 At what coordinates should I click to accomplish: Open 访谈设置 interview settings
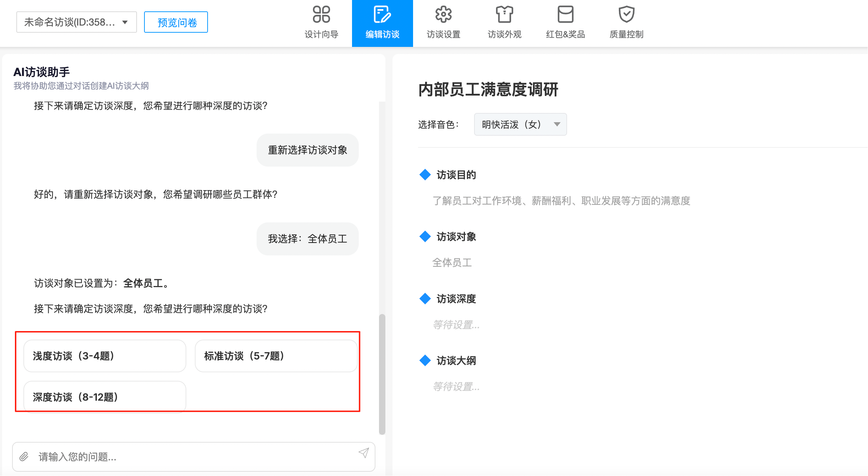[443, 21]
